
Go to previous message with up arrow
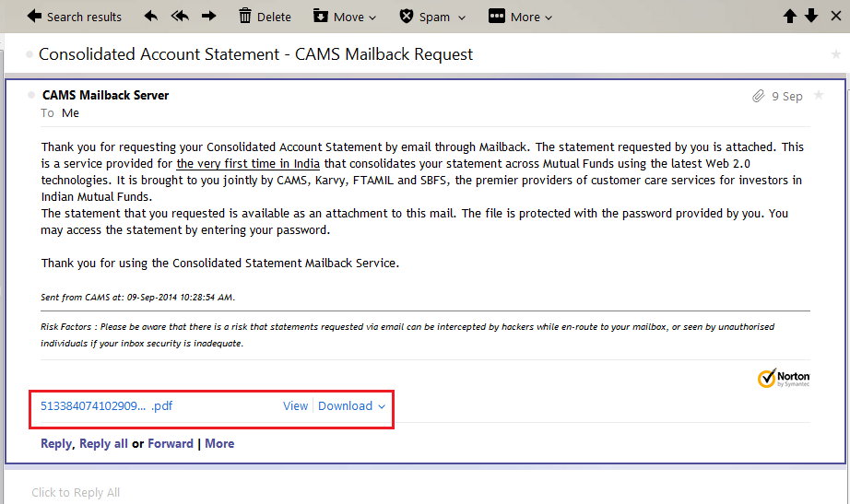click(x=789, y=17)
